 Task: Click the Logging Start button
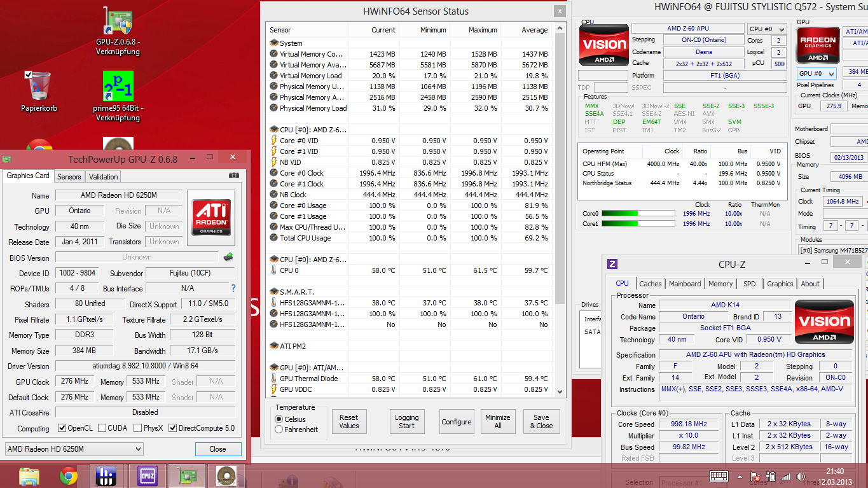(x=406, y=421)
